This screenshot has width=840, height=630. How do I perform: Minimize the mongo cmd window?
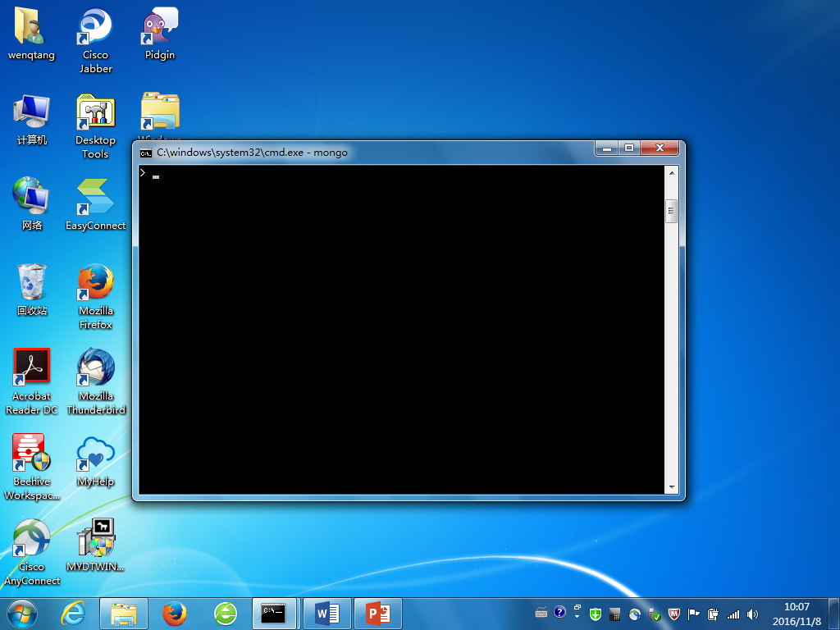(607, 148)
